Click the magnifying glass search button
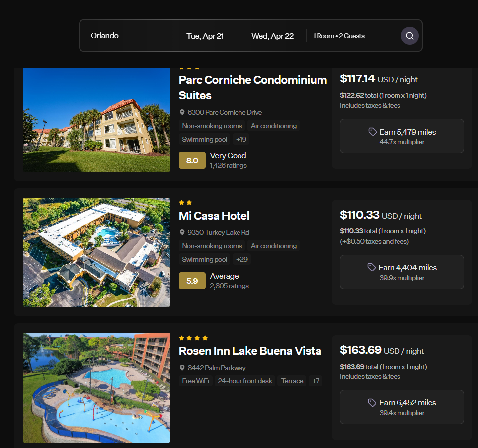Viewport: 478px width, 448px height. click(410, 36)
